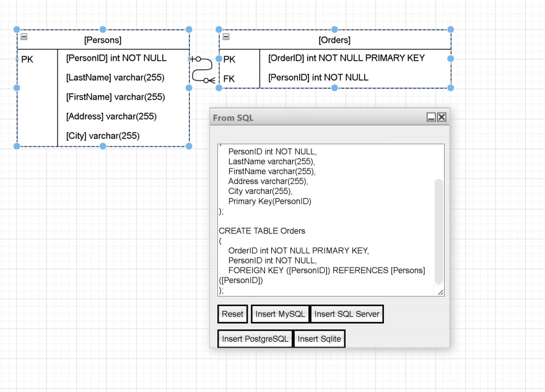Click the text area resize grip

click(440, 293)
